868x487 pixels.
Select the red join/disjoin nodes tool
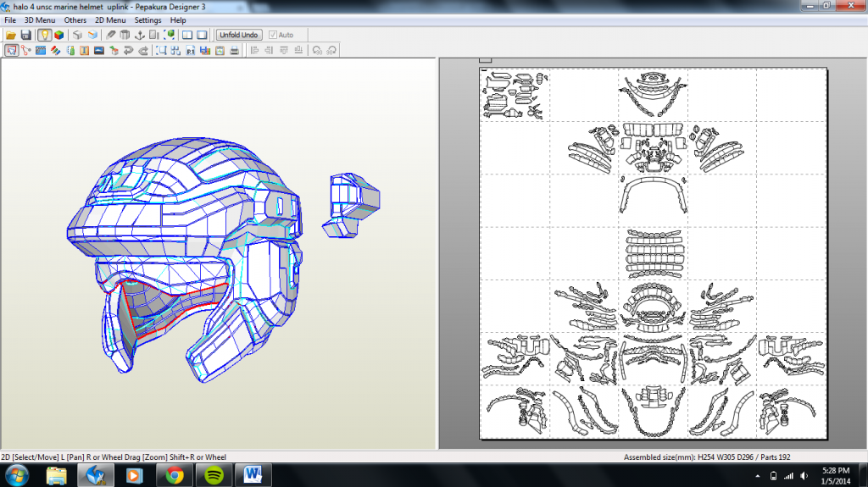(x=26, y=50)
